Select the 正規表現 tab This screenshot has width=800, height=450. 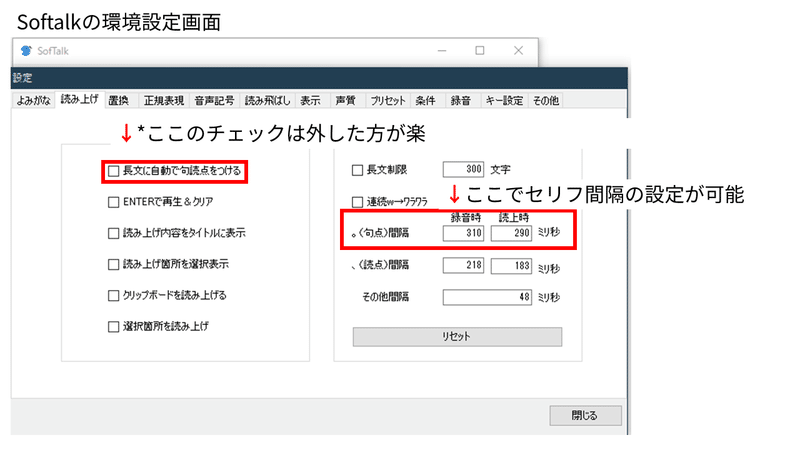pyautogui.click(x=163, y=101)
